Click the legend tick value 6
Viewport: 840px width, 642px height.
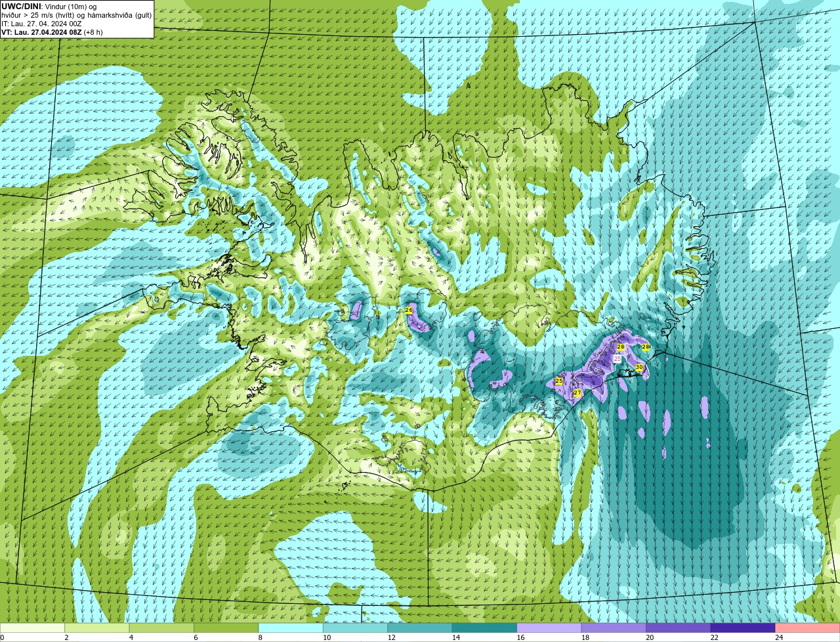point(194,637)
